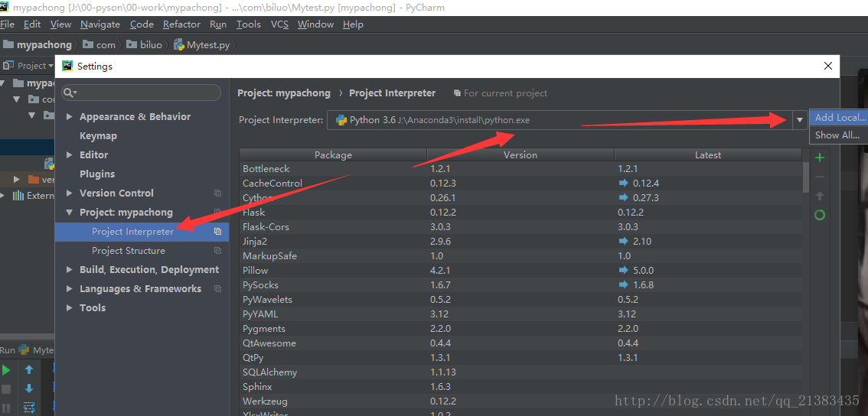Click the Settings search field
The height and width of the screenshot is (416, 868).
click(142, 93)
